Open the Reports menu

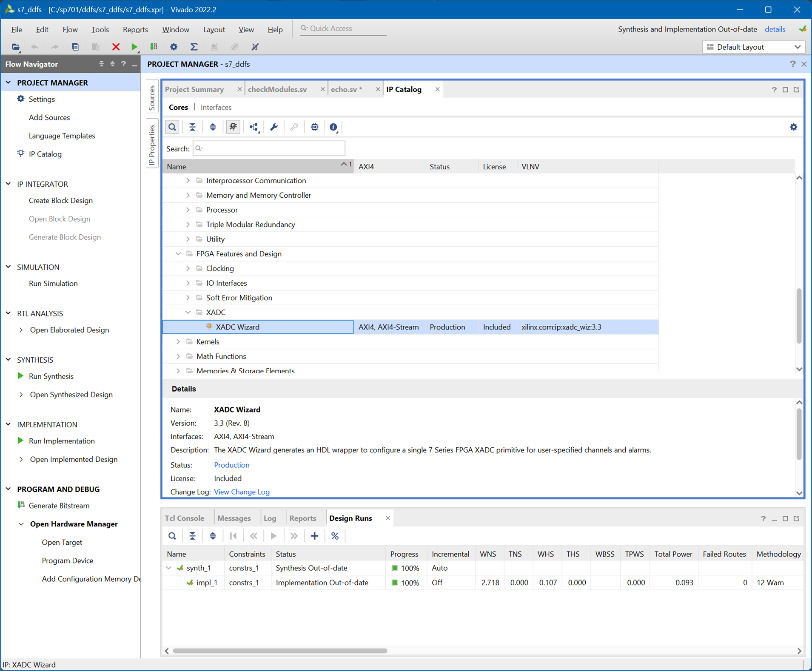click(x=135, y=29)
